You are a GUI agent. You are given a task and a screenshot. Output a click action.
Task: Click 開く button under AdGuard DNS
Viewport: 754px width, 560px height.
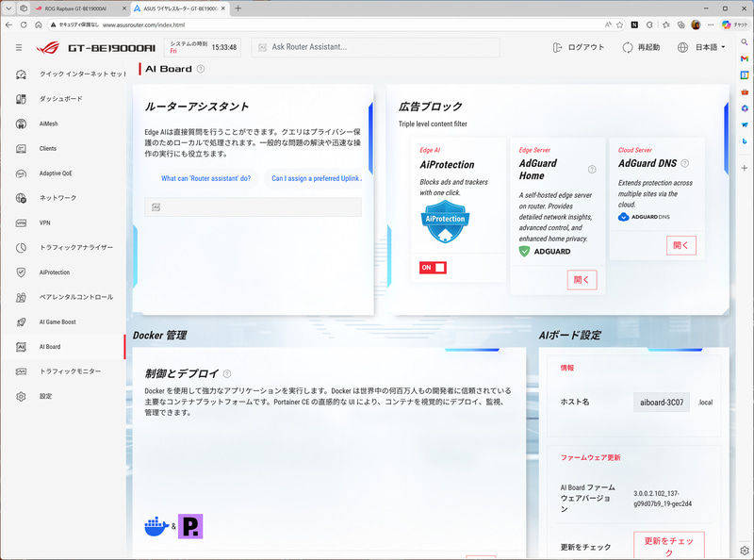tap(680, 245)
